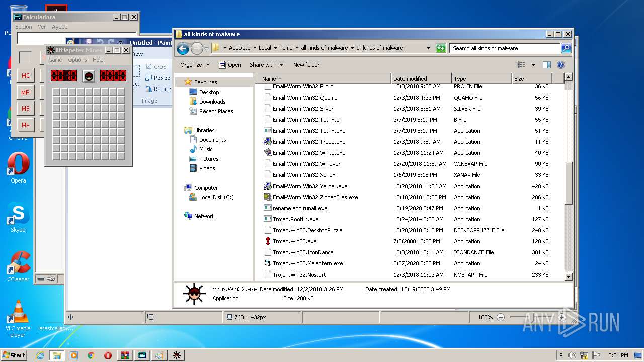Open view options dropdown arrow in Explorer

pyautogui.click(x=534, y=65)
